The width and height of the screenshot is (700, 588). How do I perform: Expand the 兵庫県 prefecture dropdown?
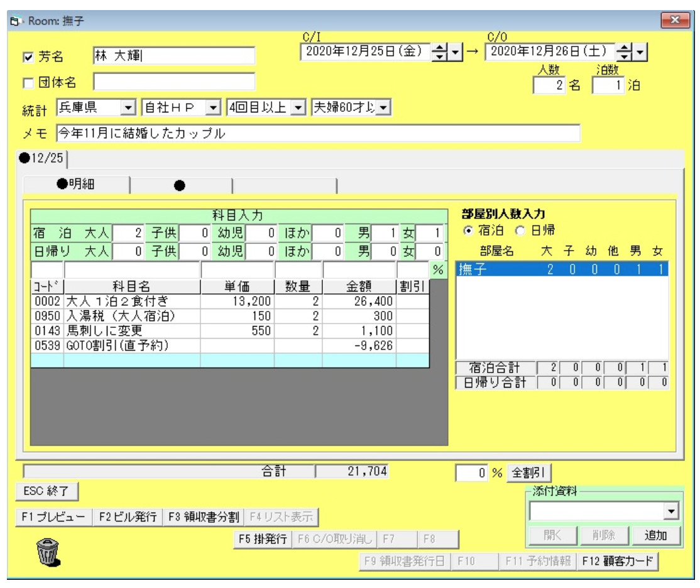(x=128, y=107)
